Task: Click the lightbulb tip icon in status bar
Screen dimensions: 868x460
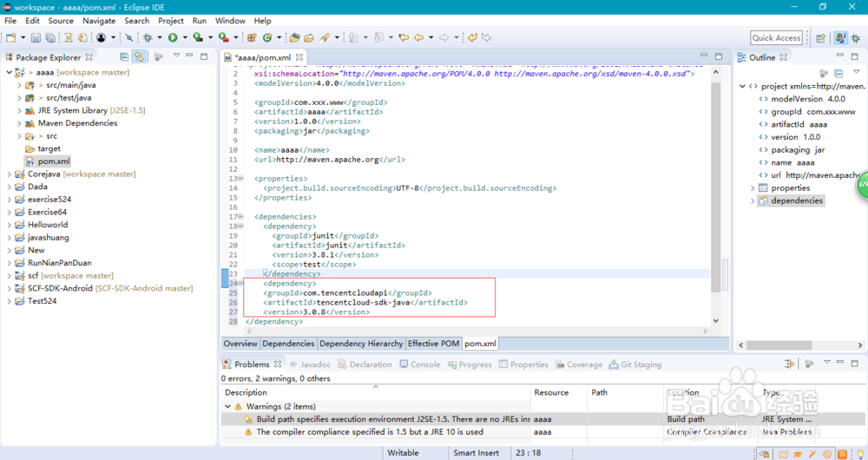Action: (x=859, y=454)
